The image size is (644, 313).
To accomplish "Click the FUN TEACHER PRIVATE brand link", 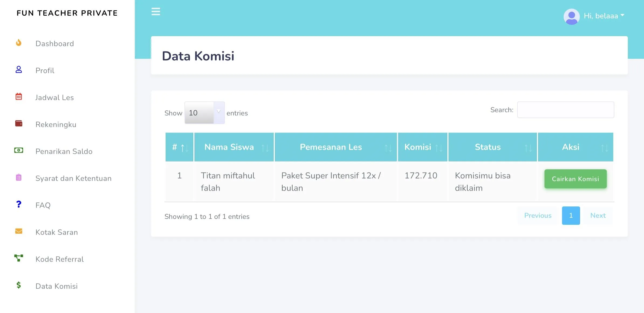I will [x=67, y=13].
